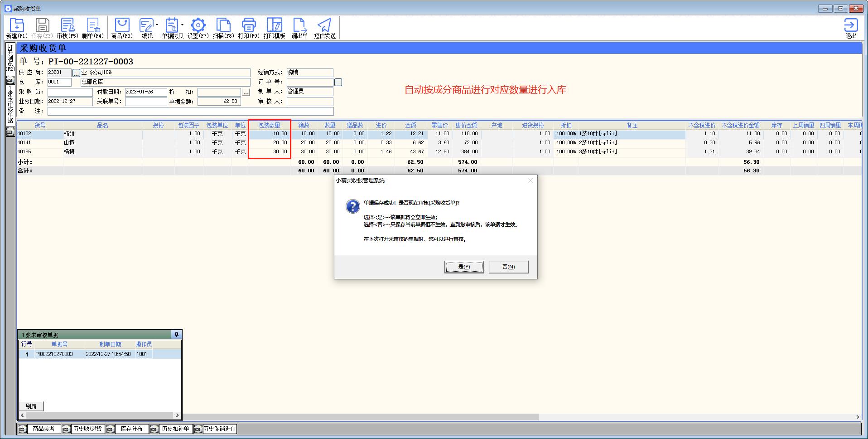Click the 采购员 input field
This screenshot has height=439, width=868.
pos(70,92)
